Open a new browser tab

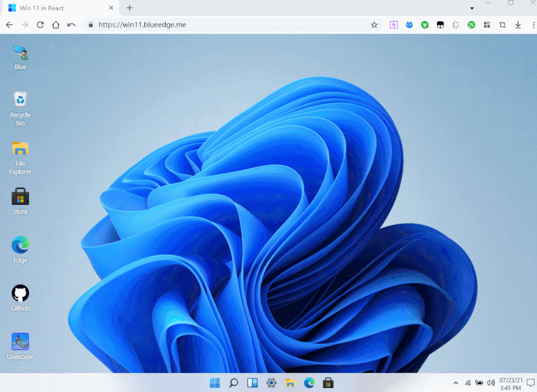click(129, 8)
